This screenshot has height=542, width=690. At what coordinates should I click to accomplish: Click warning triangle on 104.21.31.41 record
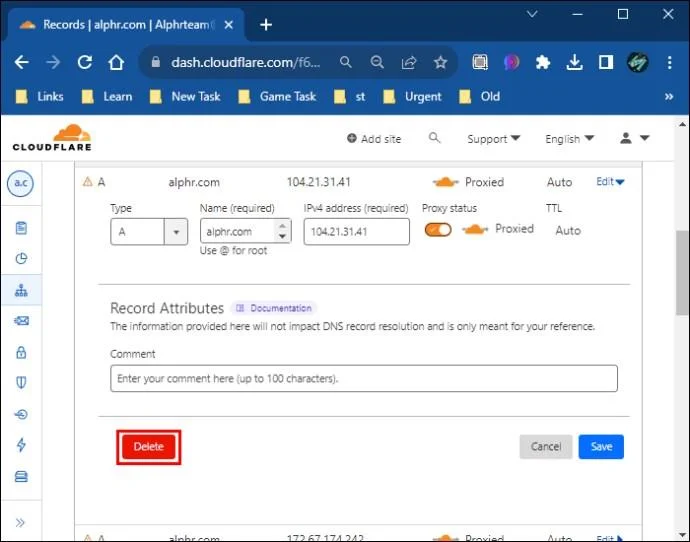[x=88, y=181]
